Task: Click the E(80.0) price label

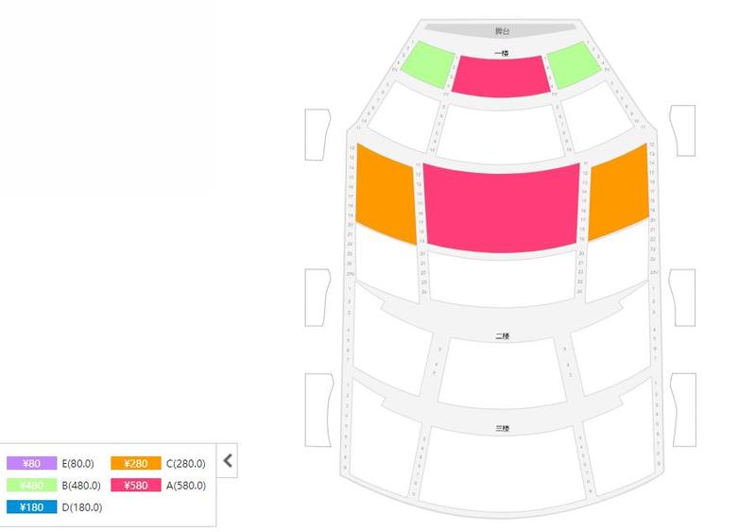Action: (x=77, y=464)
